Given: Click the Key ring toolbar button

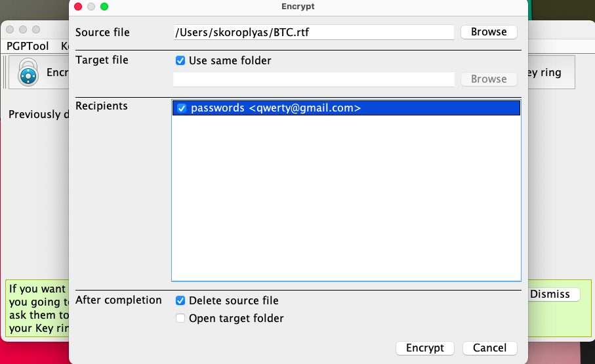Looking at the screenshot, I should tap(551, 72).
